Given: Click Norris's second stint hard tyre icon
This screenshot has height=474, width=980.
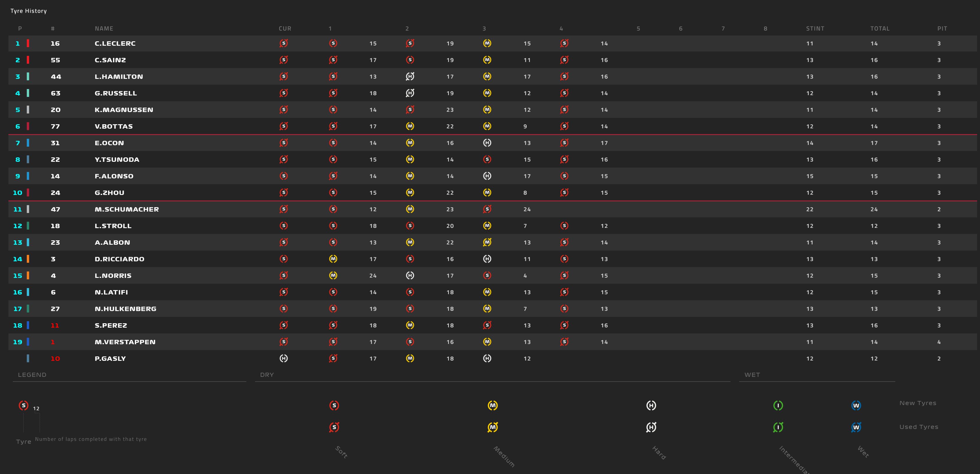Looking at the screenshot, I should [410, 276].
